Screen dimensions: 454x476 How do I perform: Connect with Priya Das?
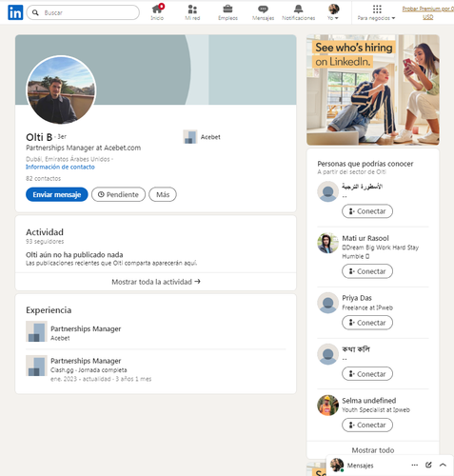(x=367, y=323)
